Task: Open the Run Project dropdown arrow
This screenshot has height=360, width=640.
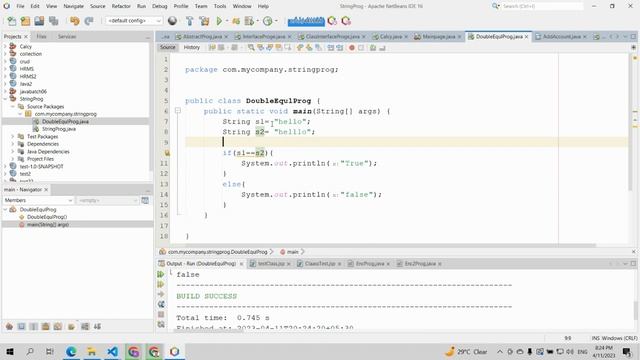Action: [227, 21]
